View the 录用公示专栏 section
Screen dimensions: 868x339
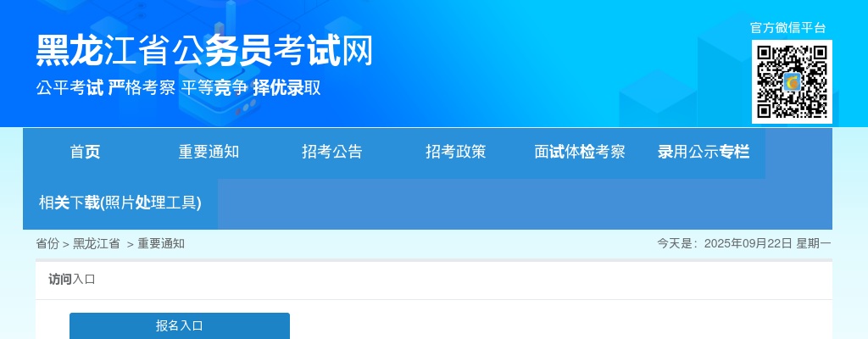tap(704, 153)
